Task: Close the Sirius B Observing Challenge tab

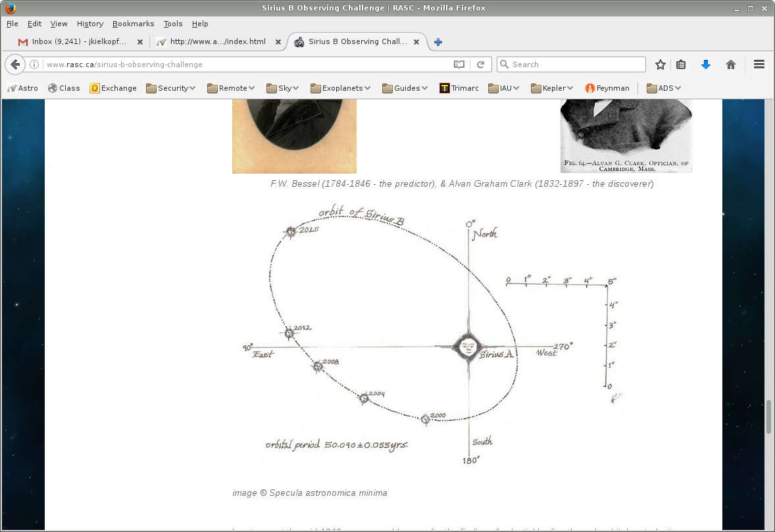Action: pyautogui.click(x=416, y=42)
